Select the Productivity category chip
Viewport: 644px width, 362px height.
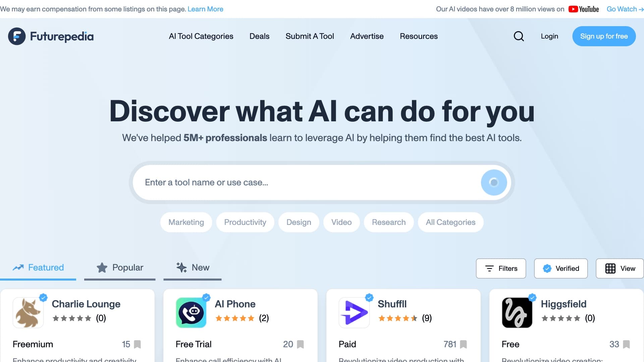(245, 222)
